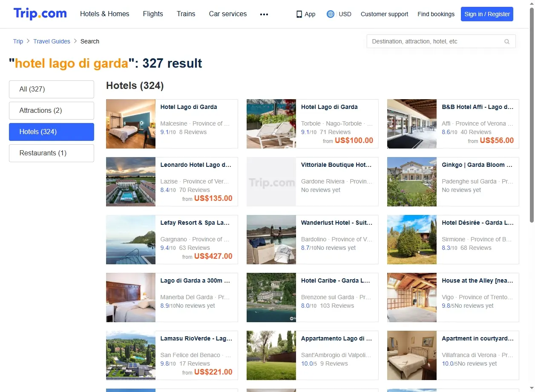Click the 103 Reviews text
This screenshot has width=535, height=392.
tap(337, 306)
